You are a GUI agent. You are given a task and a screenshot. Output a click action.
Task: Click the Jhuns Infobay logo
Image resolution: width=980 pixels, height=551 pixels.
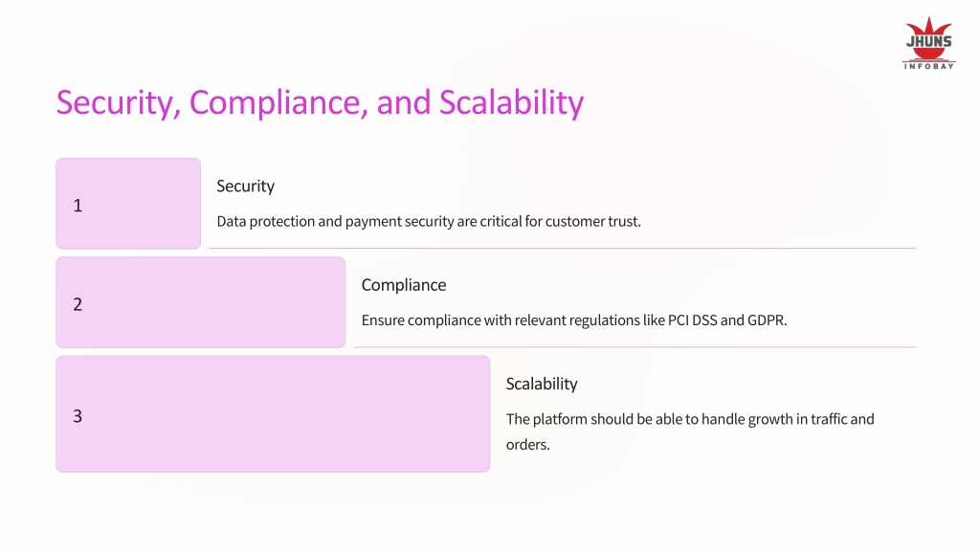click(928, 43)
